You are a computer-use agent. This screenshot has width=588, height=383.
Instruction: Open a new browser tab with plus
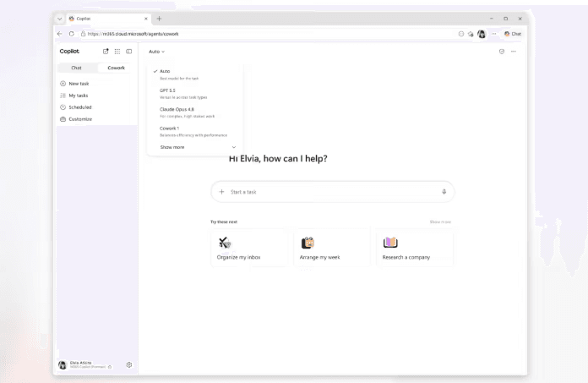coord(159,19)
